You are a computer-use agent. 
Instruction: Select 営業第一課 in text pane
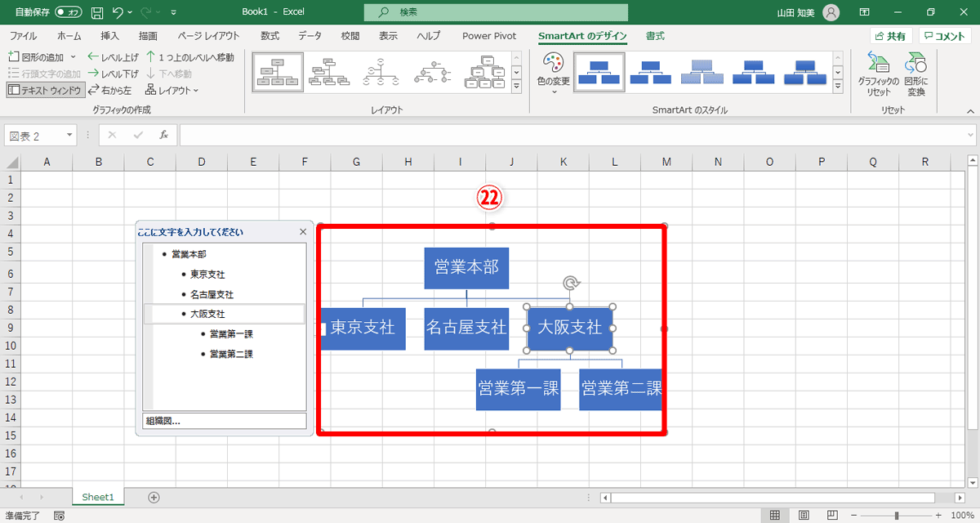231,333
